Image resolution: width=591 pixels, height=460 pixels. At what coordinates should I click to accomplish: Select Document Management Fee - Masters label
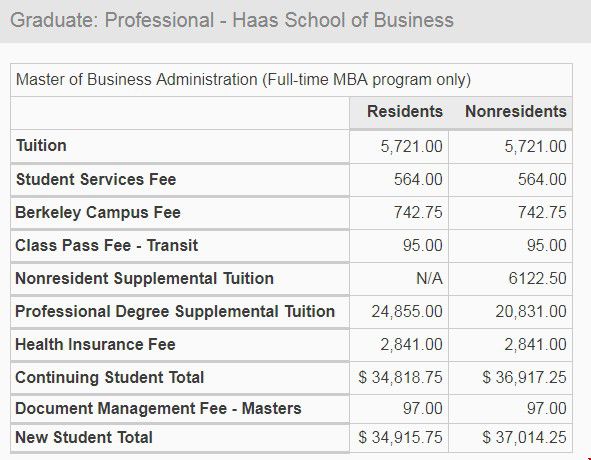(158, 409)
